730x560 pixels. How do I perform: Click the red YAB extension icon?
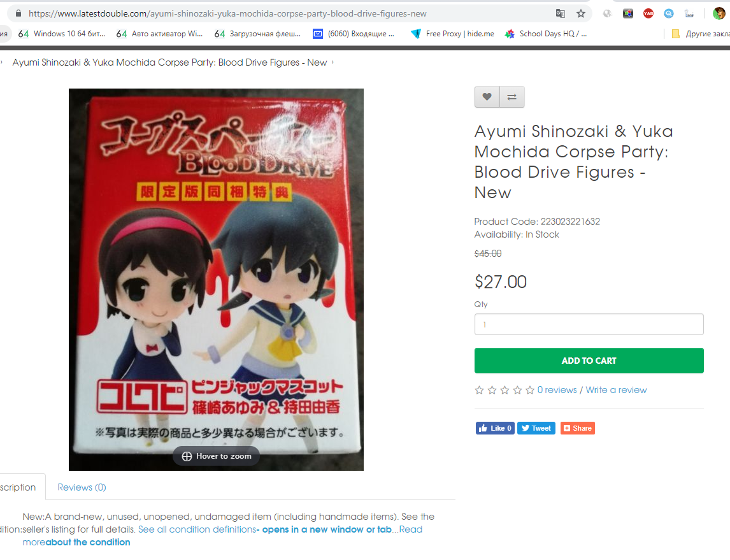pos(648,13)
